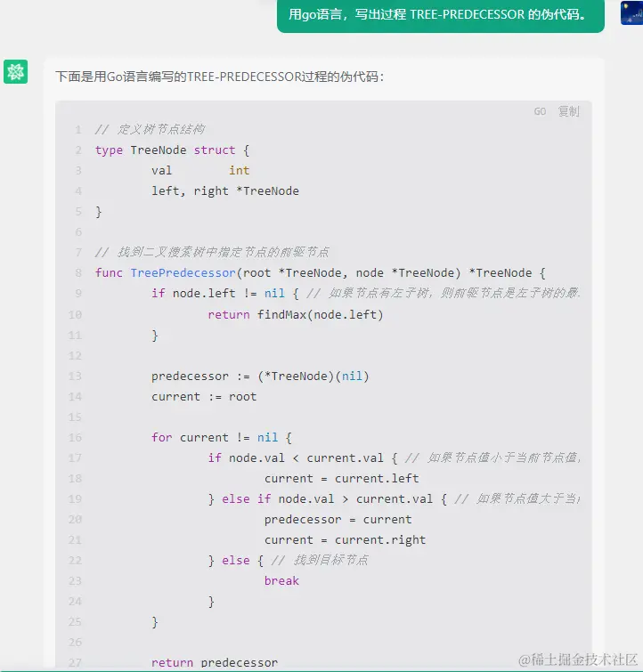
Task: Click the GO language label in code header
Action: tap(540, 112)
